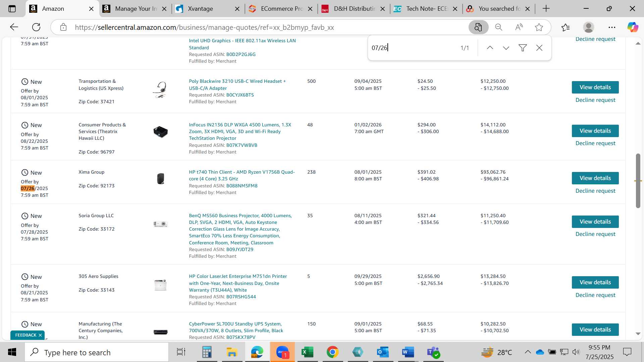This screenshot has height=362, width=644.
Task: View details for CyberPower SL700U request
Action: point(595,329)
